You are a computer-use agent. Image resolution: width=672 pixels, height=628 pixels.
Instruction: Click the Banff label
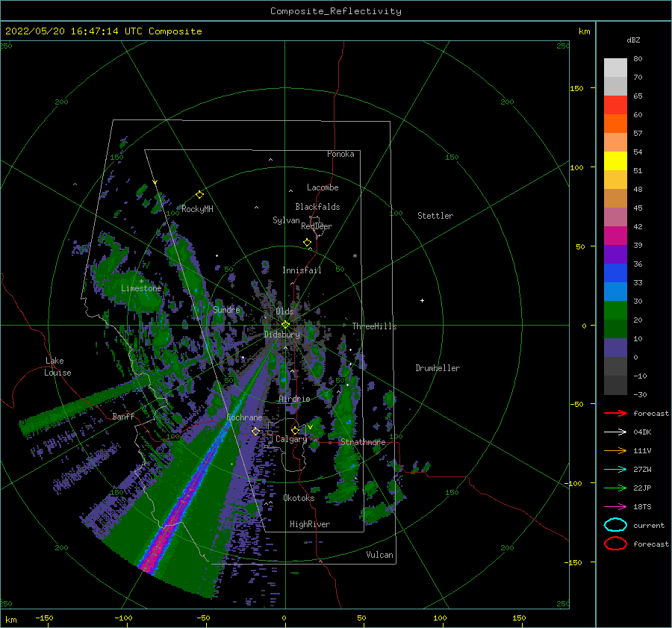123,416
